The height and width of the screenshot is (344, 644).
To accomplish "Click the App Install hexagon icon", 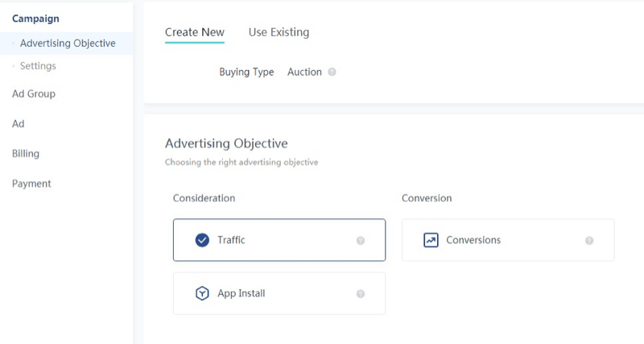I will coord(203,293).
